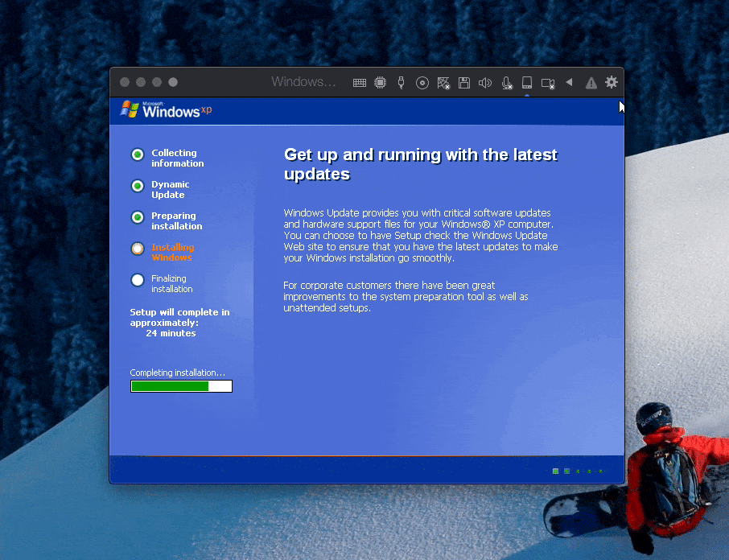Open the warning triangle alert icon

pyautogui.click(x=591, y=83)
